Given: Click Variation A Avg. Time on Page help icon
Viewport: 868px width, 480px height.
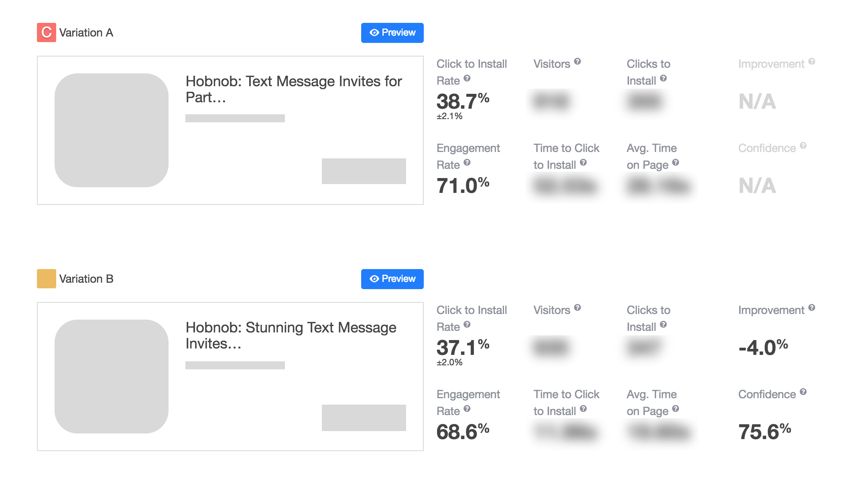Looking at the screenshot, I should (676, 162).
